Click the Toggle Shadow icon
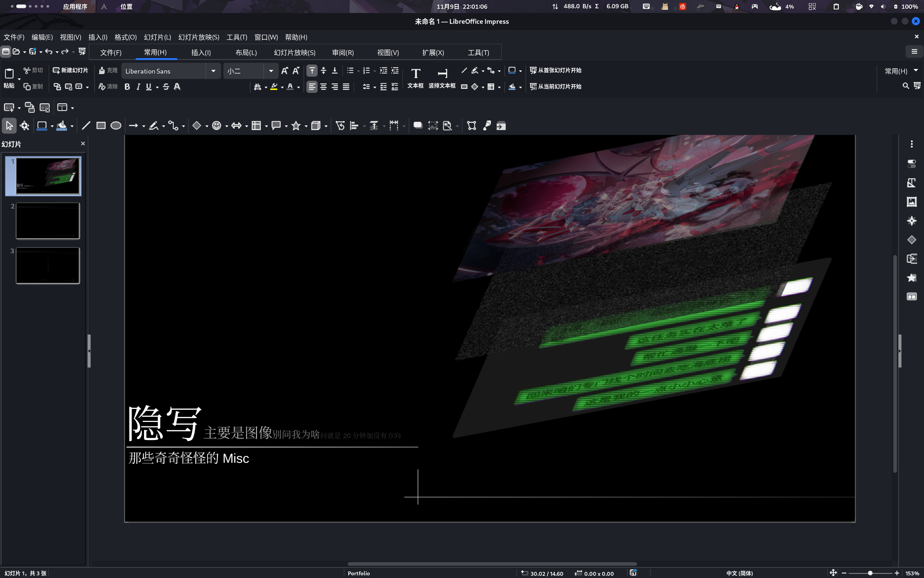 click(x=418, y=126)
